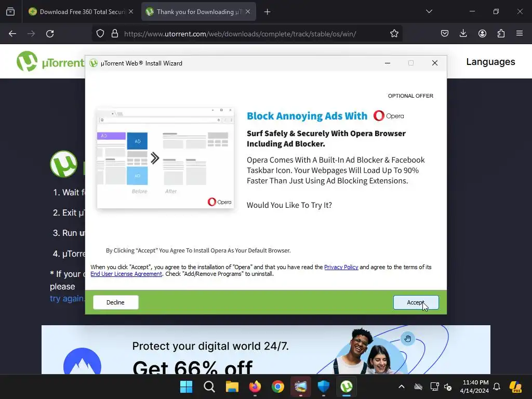
Task: Bookmark this page with star icon
Action: pos(394,34)
